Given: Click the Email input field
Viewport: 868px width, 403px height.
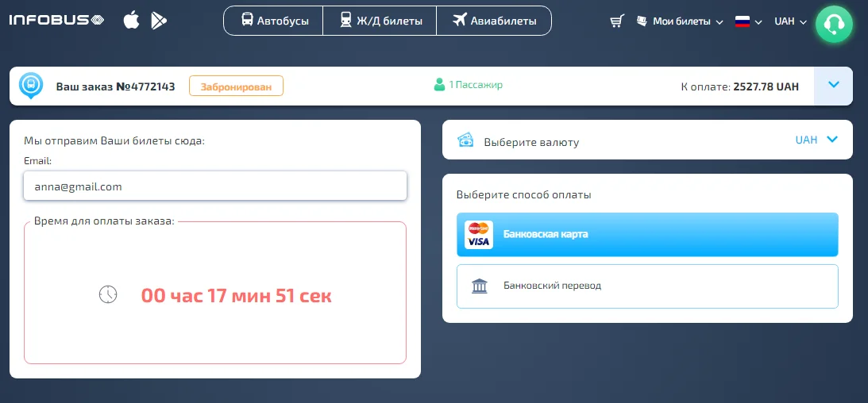Looking at the screenshot, I should tap(215, 186).
